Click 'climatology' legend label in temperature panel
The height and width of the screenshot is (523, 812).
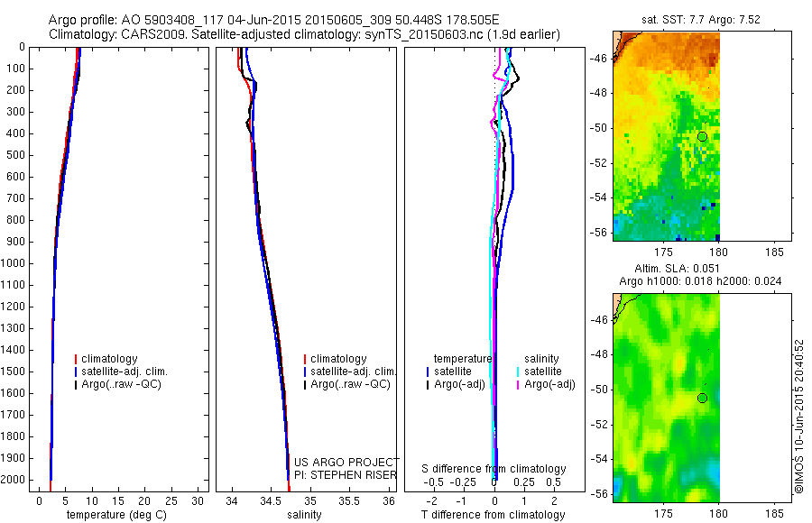tap(109, 359)
